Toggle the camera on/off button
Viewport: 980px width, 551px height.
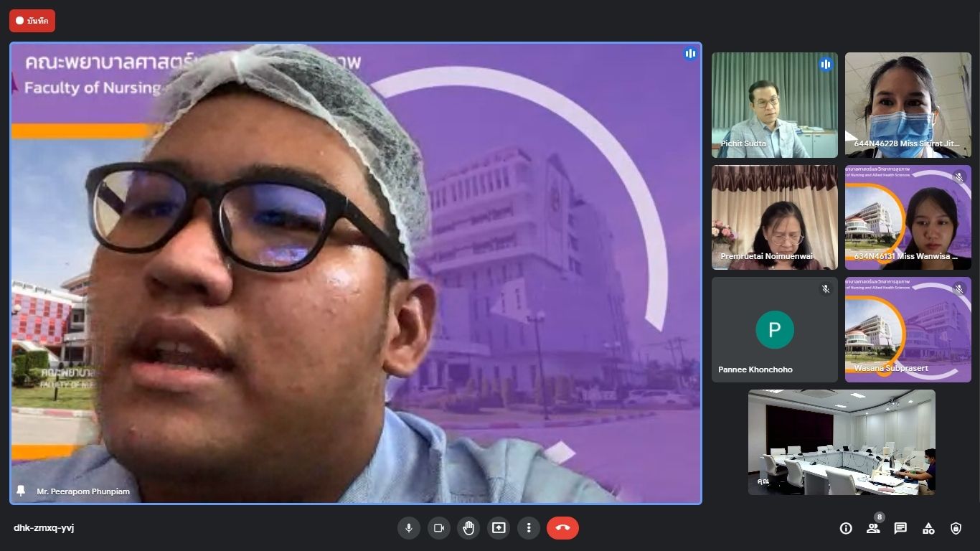point(438,528)
